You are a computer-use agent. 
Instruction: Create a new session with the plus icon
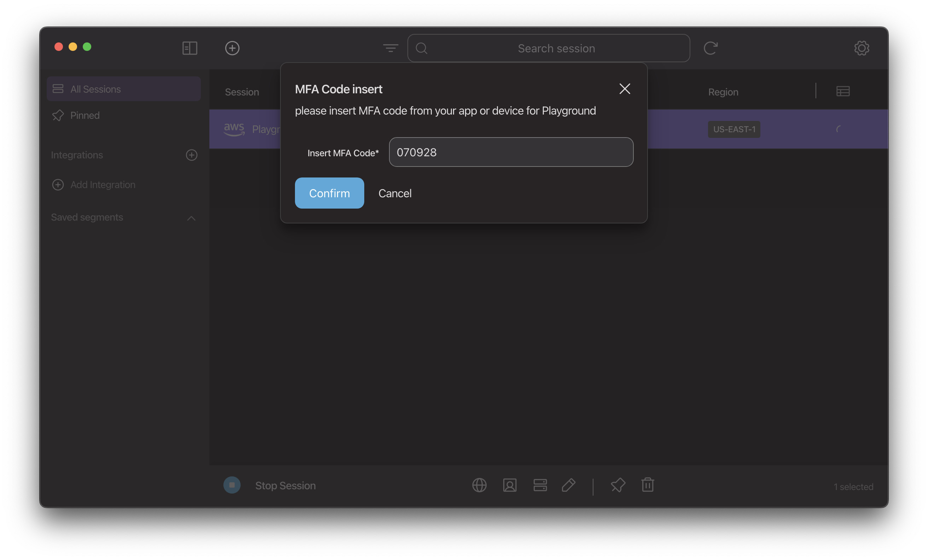232,48
